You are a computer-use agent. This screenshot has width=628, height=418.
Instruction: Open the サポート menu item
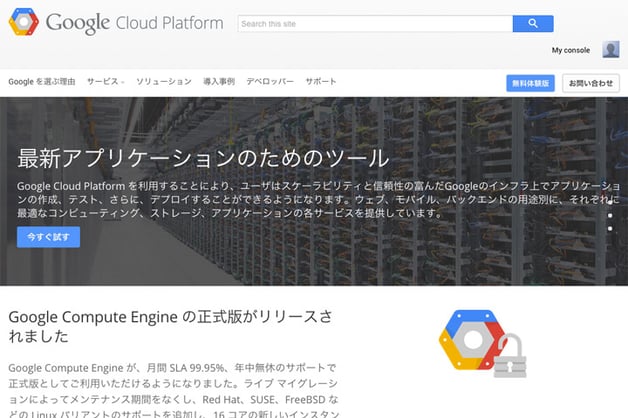point(321,82)
